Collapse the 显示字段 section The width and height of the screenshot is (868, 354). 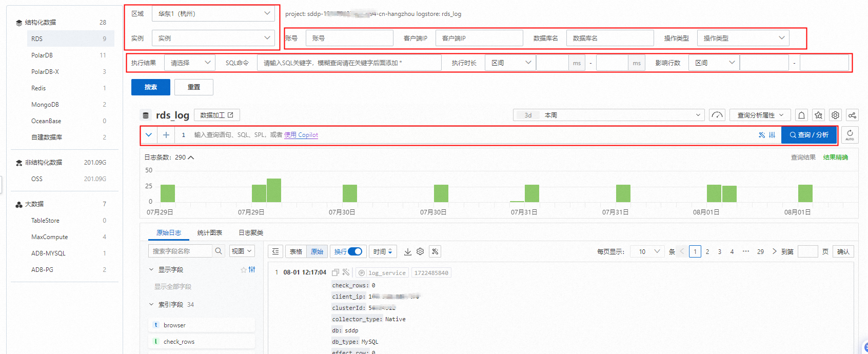pyautogui.click(x=151, y=269)
